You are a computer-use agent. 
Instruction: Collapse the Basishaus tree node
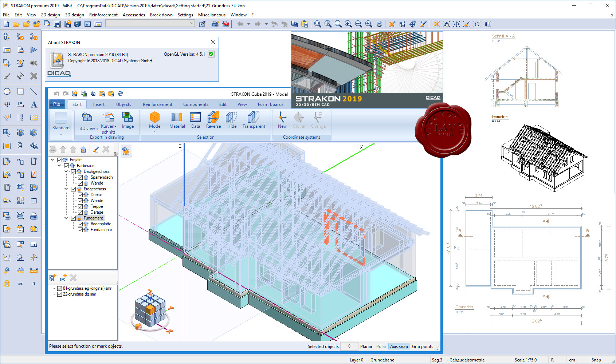59,166
